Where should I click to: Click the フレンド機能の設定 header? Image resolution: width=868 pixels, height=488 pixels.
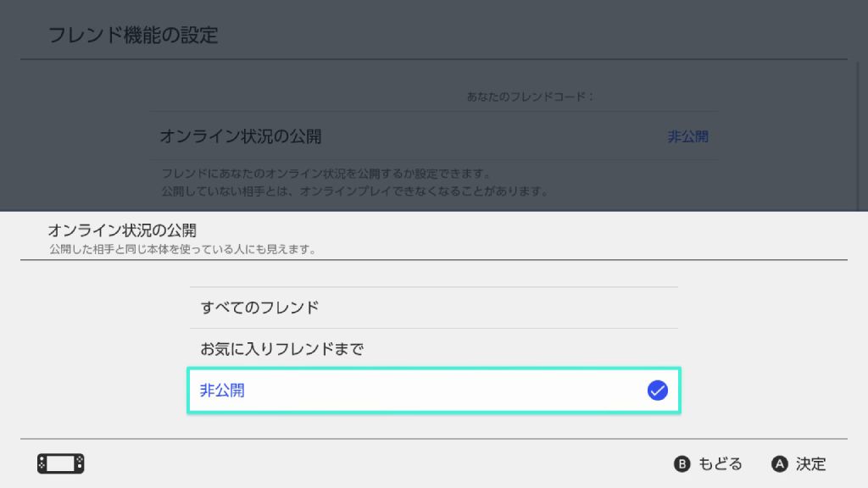point(134,34)
